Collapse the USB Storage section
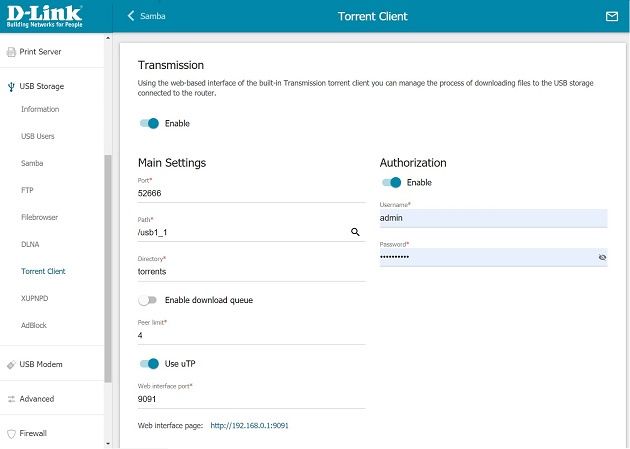The width and height of the screenshot is (630, 449). 42,86
